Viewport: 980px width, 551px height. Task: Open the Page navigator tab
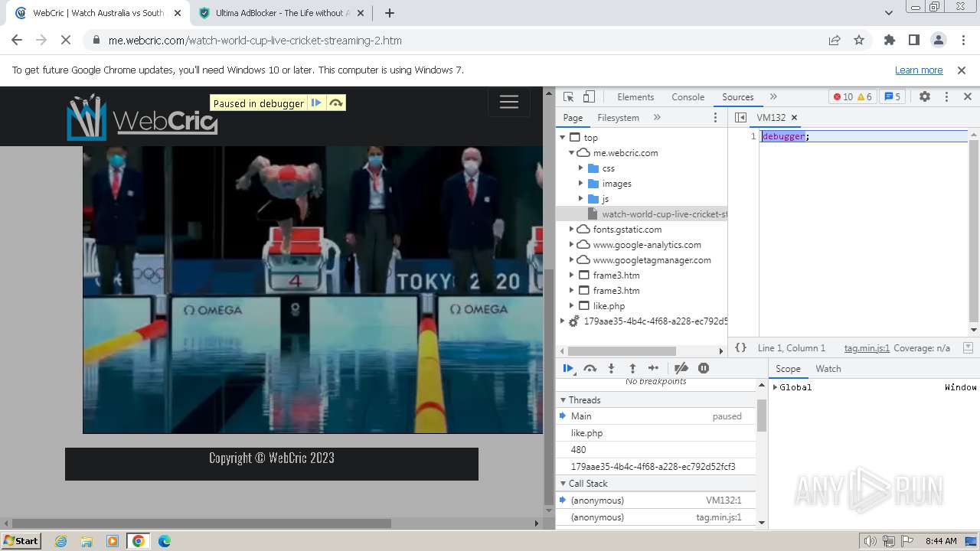[x=573, y=118]
